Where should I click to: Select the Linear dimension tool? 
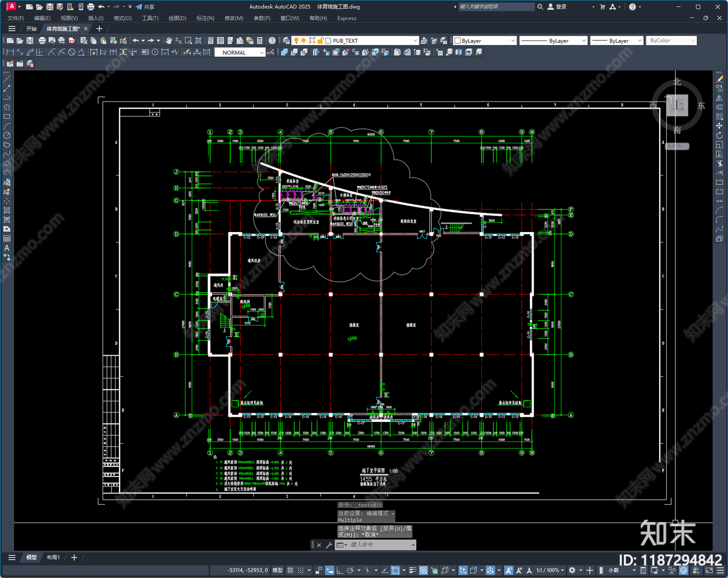pos(10,52)
